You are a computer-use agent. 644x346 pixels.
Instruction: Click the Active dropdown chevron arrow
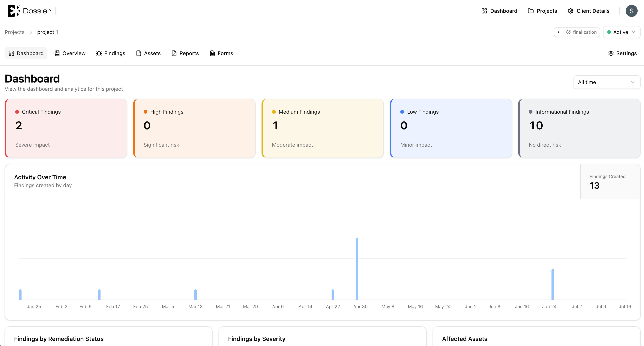point(633,32)
